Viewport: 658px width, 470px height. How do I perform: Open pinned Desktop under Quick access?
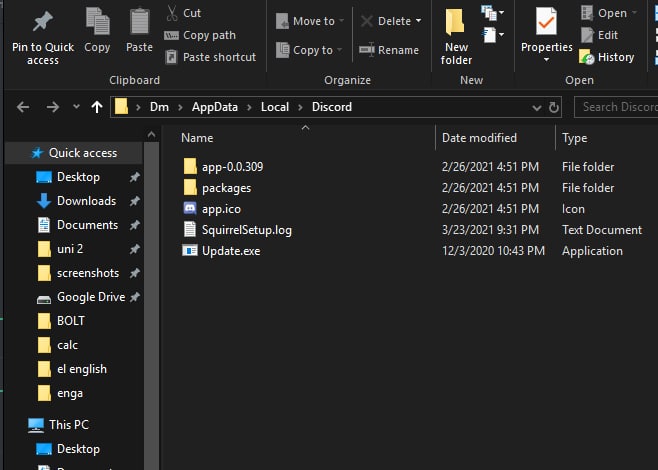tap(78, 177)
